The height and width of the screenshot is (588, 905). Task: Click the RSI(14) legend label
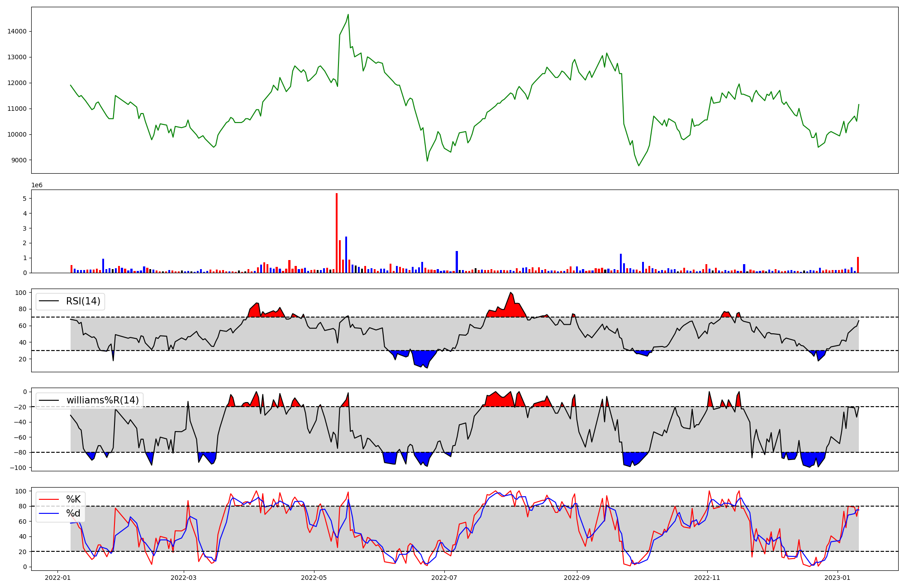pos(83,301)
